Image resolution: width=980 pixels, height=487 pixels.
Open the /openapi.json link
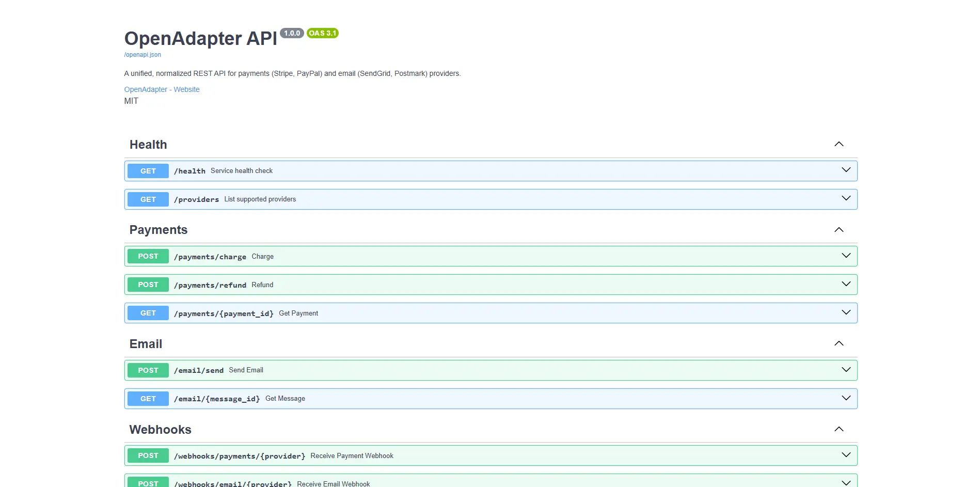coord(143,55)
